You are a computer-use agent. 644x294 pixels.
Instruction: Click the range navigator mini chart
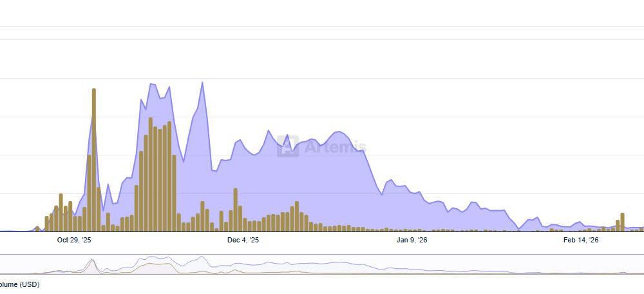pyautogui.click(x=322, y=265)
